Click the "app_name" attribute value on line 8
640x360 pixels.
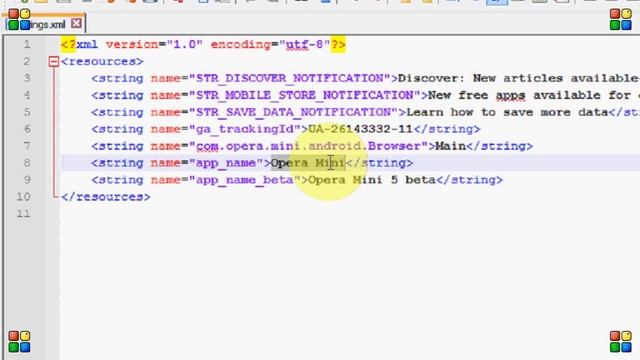coord(226,163)
